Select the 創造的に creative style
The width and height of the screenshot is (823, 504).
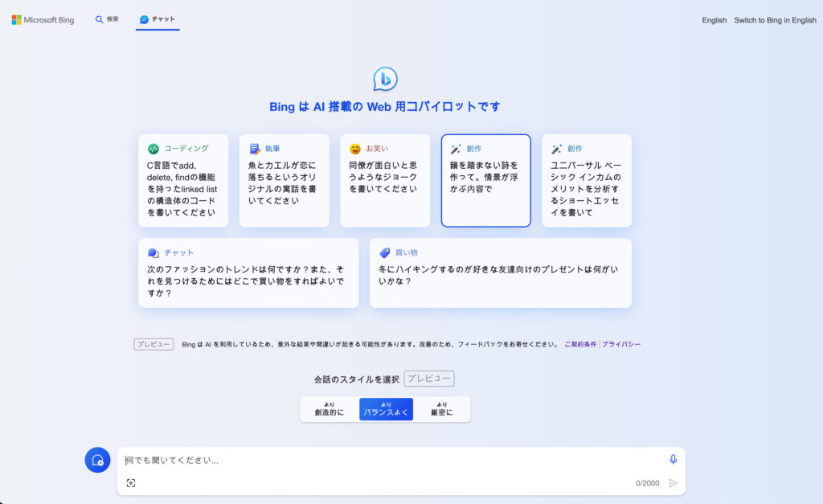[x=329, y=409]
